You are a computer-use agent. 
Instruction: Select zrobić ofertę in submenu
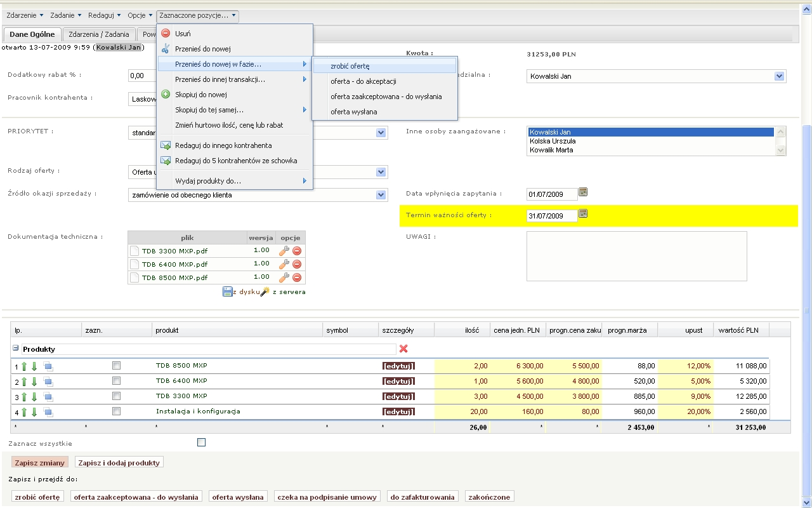[x=384, y=66]
